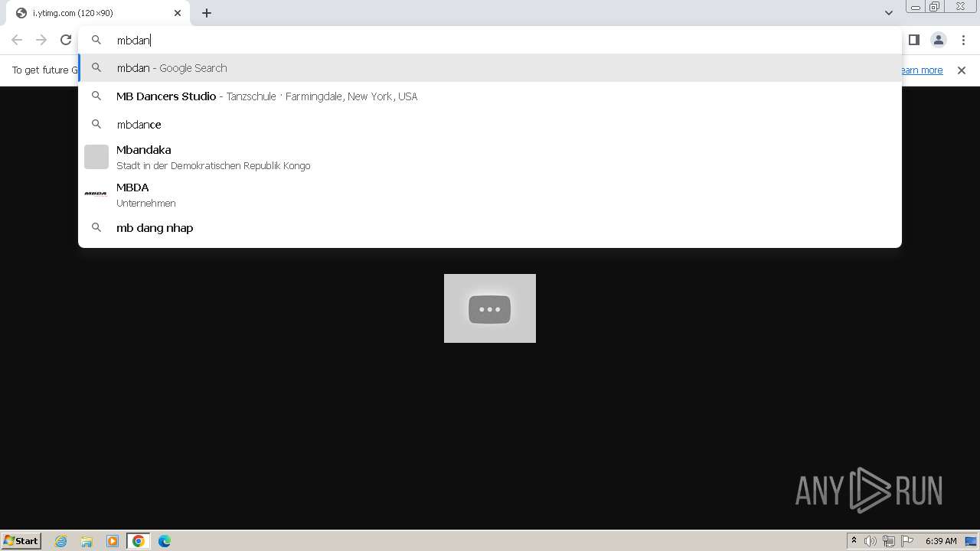The image size is (980, 551).
Task: Open File Explorer from taskbar
Action: click(x=87, y=541)
